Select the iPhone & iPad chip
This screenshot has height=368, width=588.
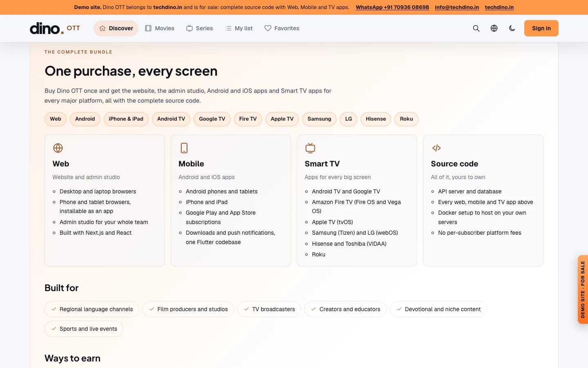point(126,119)
